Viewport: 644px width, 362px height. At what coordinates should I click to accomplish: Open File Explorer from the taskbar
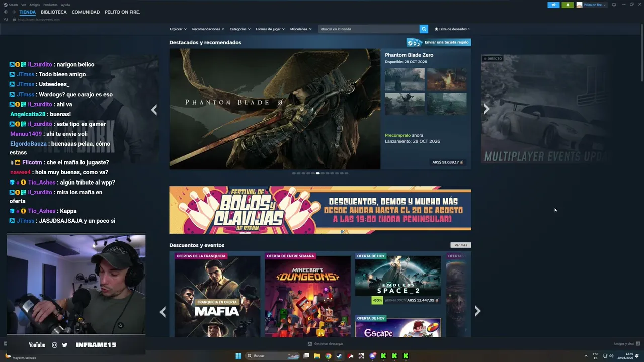tap(317, 356)
